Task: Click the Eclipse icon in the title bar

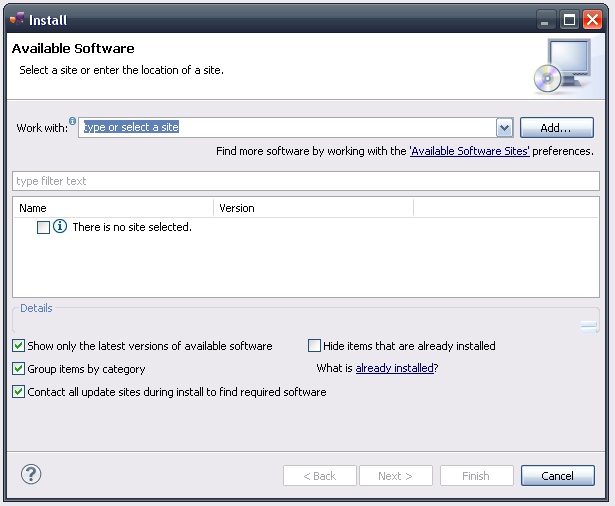Action: (x=17, y=19)
